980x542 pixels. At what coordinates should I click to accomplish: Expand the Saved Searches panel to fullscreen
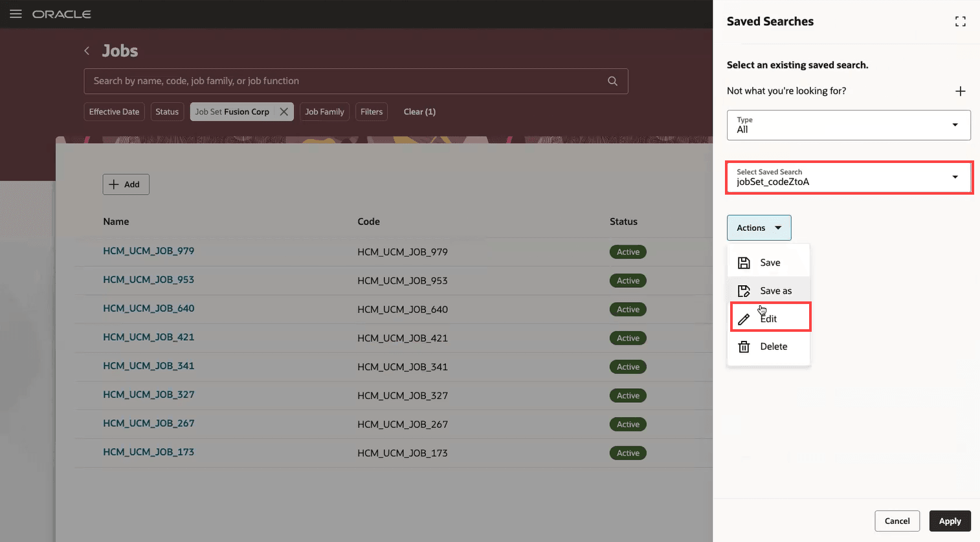pyautogui.click(x=960, y=22)
